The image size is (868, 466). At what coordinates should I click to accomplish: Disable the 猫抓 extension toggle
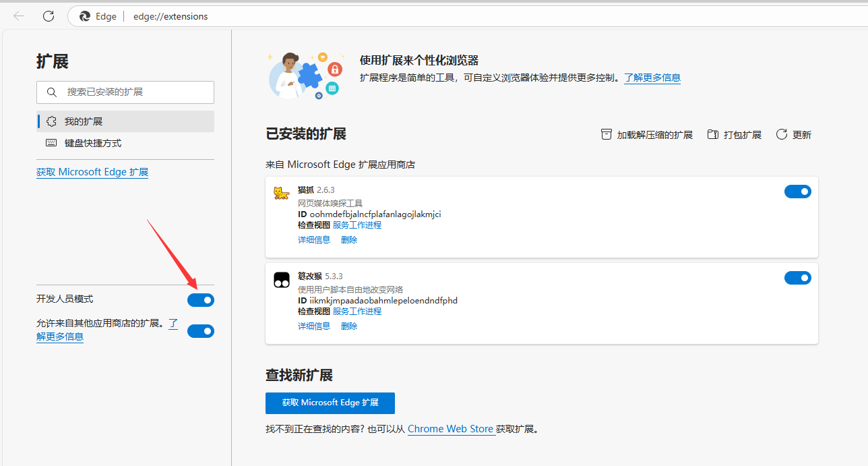pos(798,192)
